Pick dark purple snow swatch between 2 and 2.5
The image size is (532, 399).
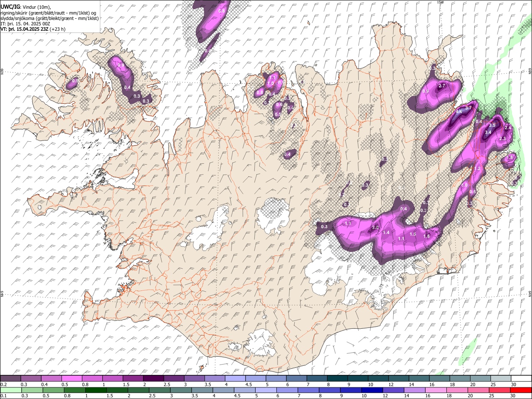tap(153, 378)
